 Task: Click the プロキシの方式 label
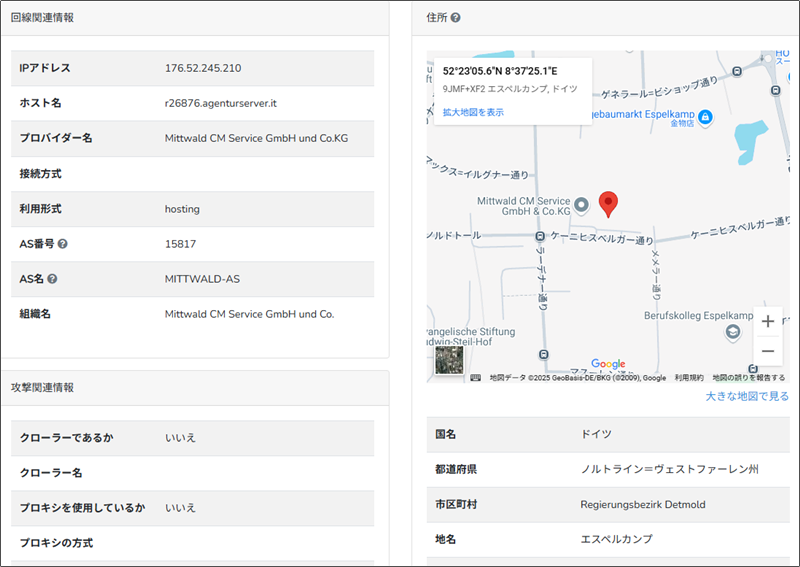pos(56,543)
